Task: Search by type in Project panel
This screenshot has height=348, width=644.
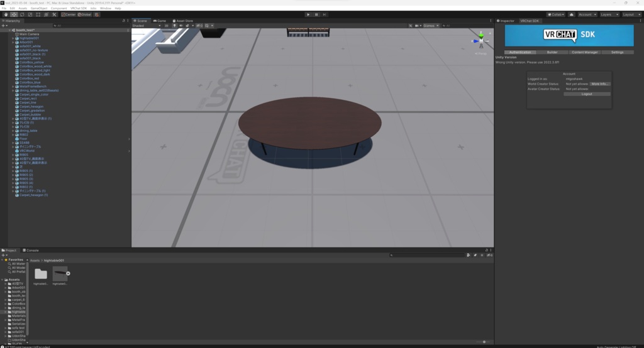Action: (x=468, y=255)
